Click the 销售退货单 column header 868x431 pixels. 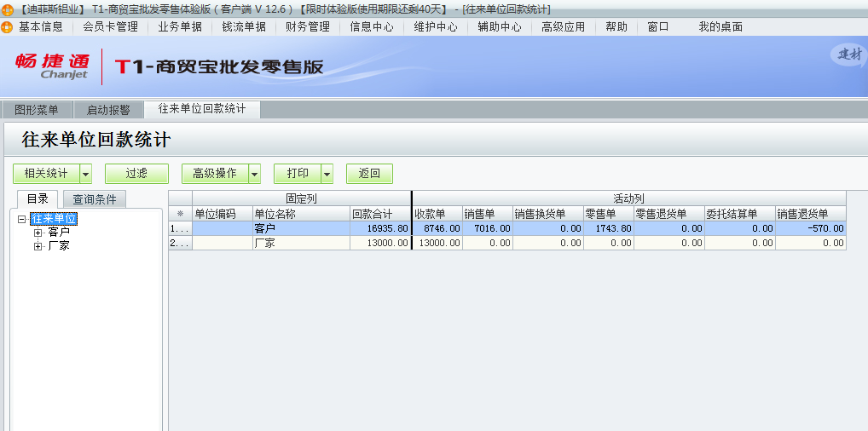coord(810,214)
